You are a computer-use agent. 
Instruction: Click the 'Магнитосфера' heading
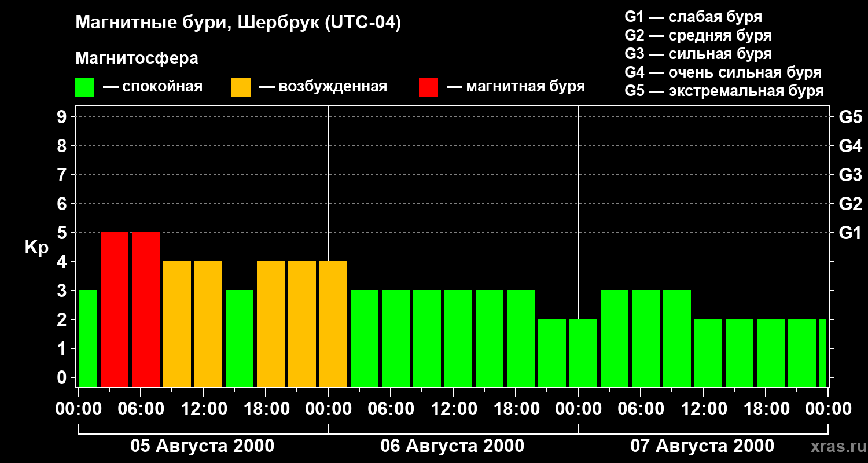[137, 58]
